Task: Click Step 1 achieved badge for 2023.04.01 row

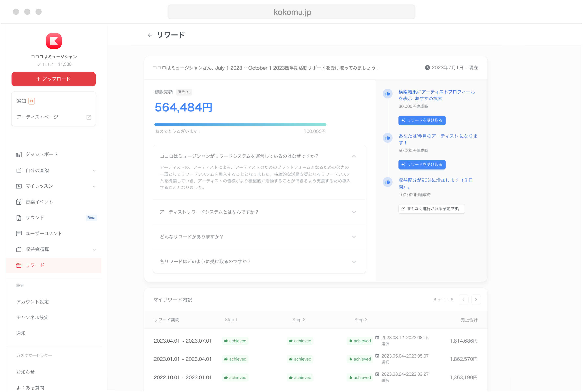Action: (235, 341)
